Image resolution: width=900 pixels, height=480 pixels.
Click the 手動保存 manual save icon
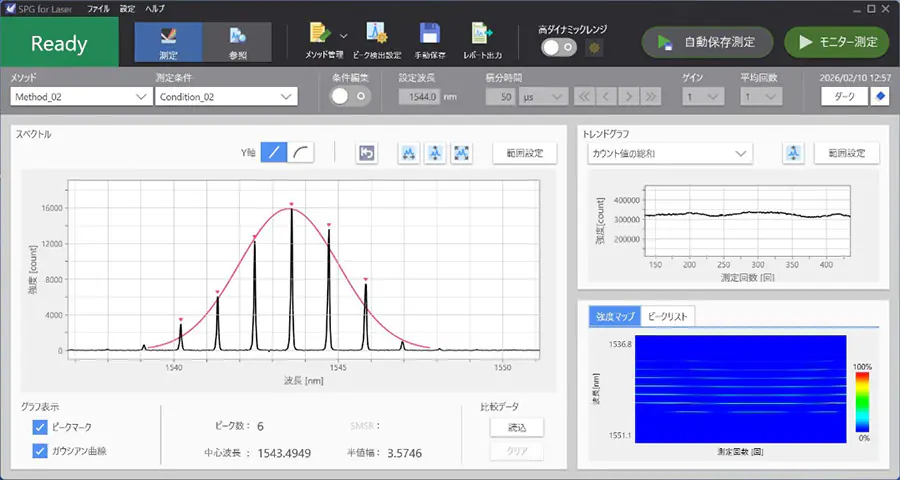point(430,36)
